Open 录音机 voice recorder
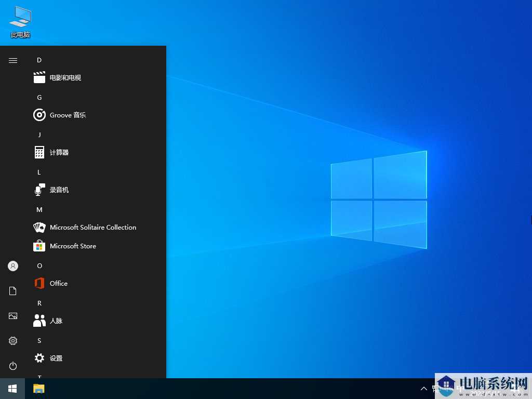This screenshot has width=532, height=399. pos(99,190)
